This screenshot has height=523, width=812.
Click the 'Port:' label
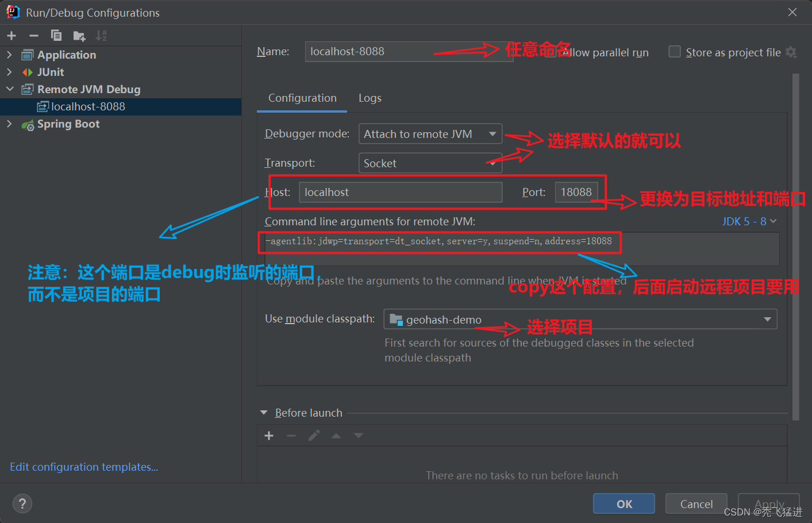coord(534,193)
